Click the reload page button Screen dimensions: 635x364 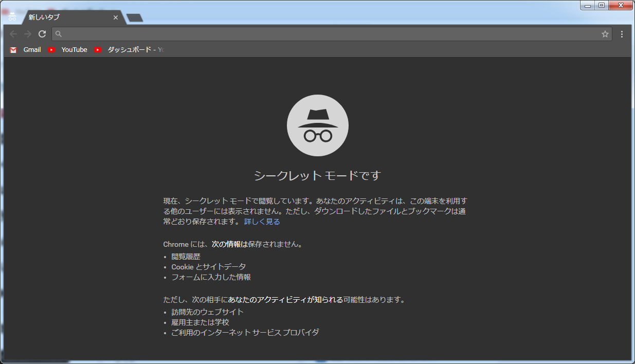[42, 34]
